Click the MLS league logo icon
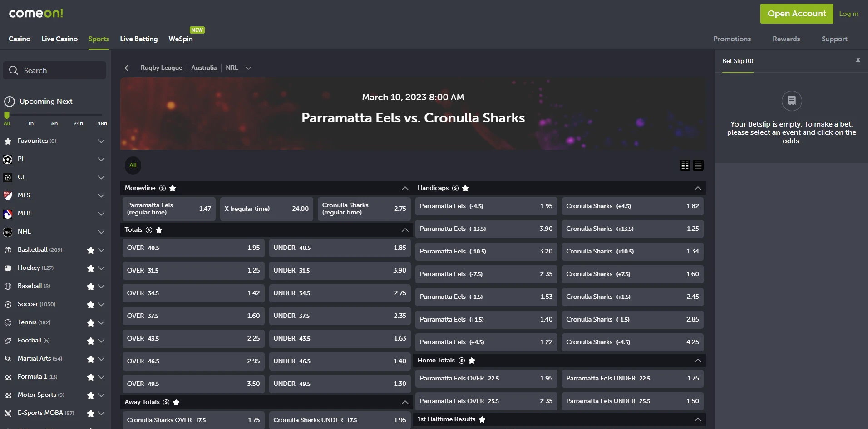This screenshot has width=868, height=429. [8, 195]
